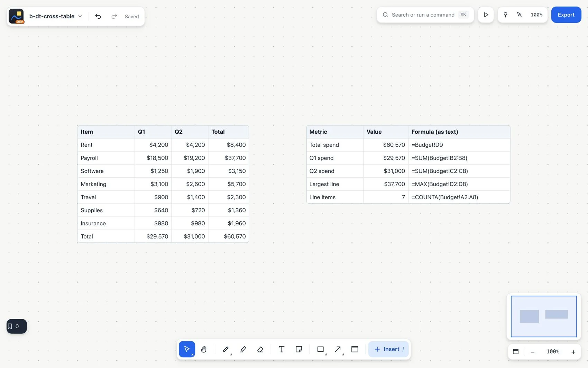
Task: Click the =MAX(Budget!D2:D8) formula text
Action: click(439, 184)
